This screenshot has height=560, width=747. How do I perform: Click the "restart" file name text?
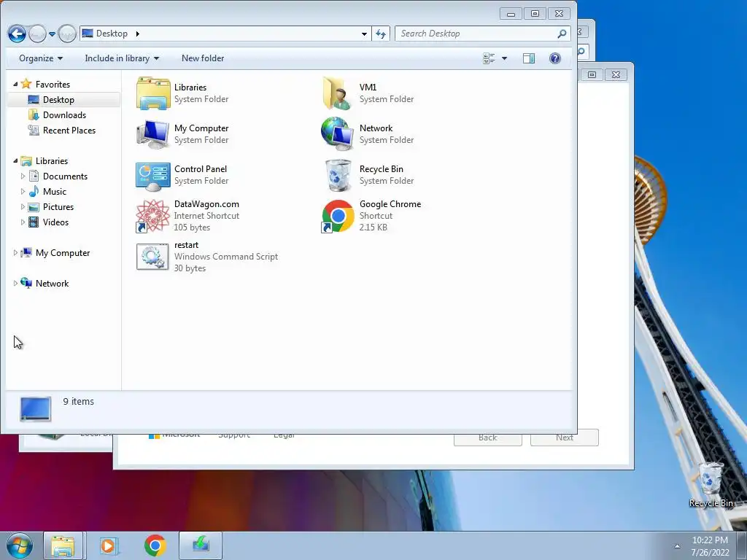[x=186, y=245]
